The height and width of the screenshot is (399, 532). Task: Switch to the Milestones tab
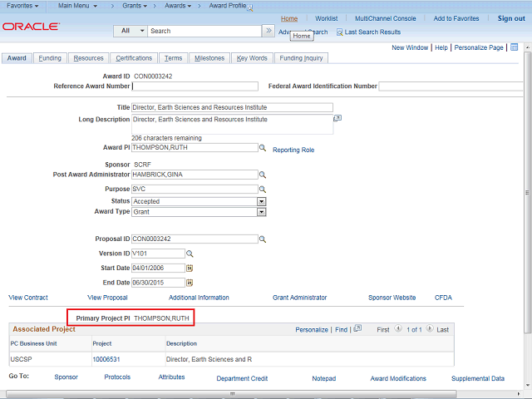pos(209,58)
